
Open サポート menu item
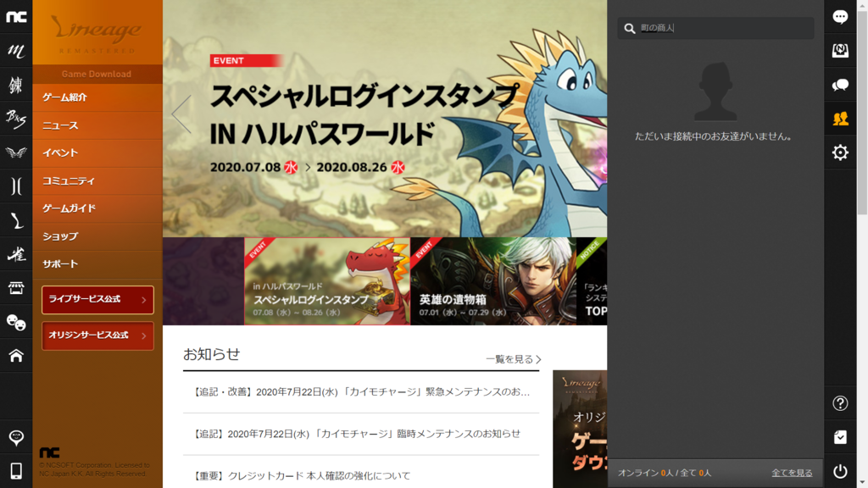coord(97,264)
